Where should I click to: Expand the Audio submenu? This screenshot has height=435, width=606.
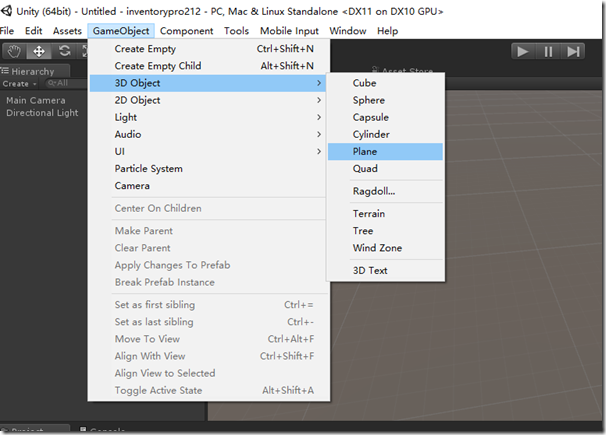[x=208, y=134]
